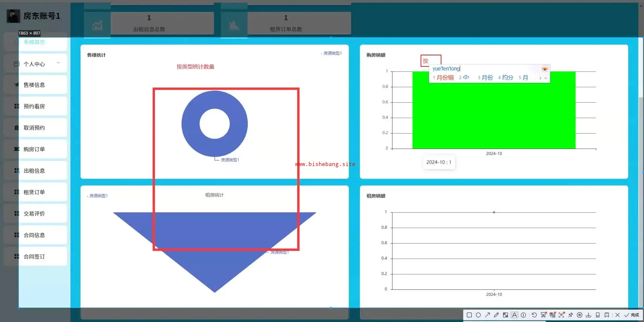The height and width of the screenshot is (322, 644).
Task: Select the pencil drawing tool
Action: tap(496, 315)
